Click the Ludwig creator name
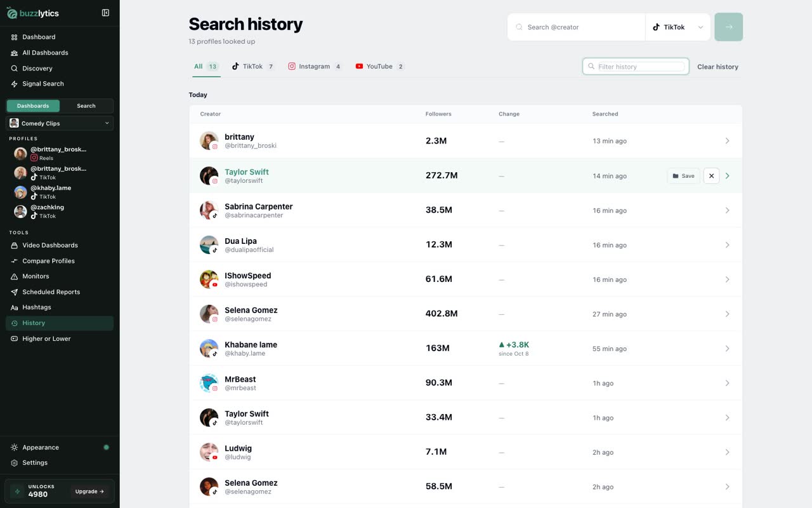 tap(238, 448)
